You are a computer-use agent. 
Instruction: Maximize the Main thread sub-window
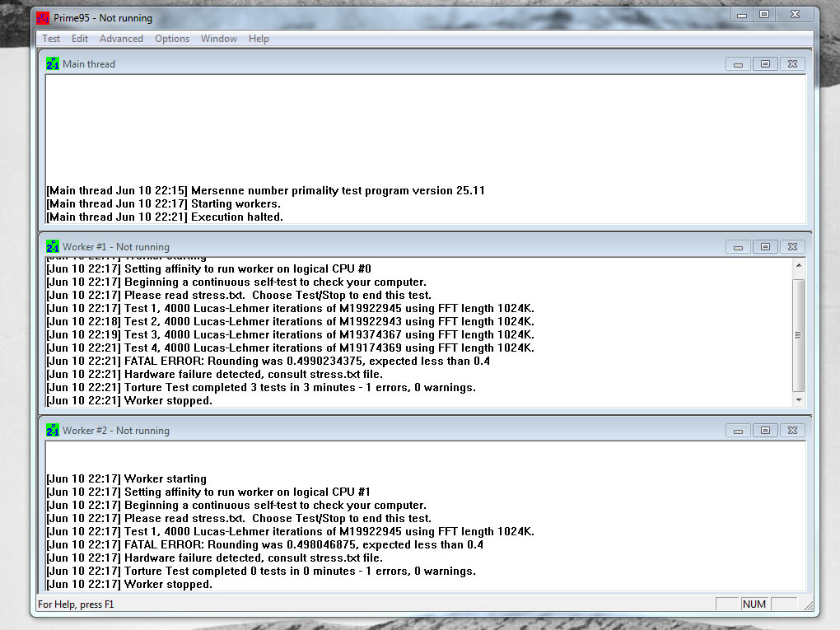[x=765, y=64]
